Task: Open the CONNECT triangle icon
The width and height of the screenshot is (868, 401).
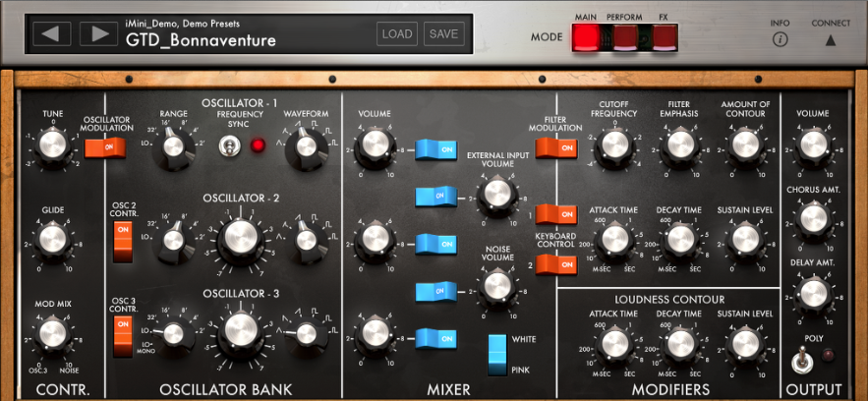Action: 831,40
